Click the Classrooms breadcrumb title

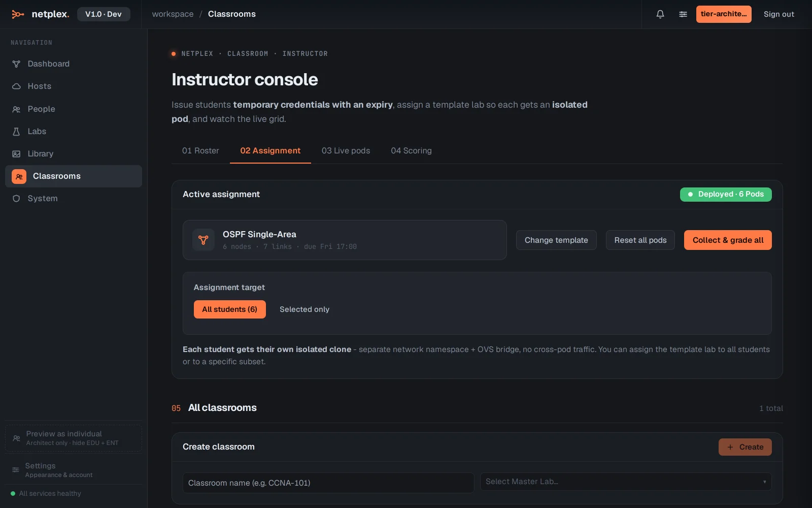tap(232, 14)
